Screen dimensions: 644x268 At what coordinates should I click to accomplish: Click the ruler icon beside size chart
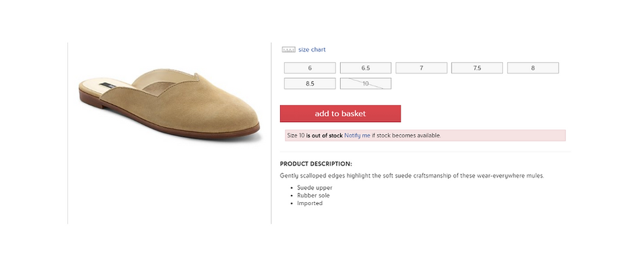(x=288, y=50)
